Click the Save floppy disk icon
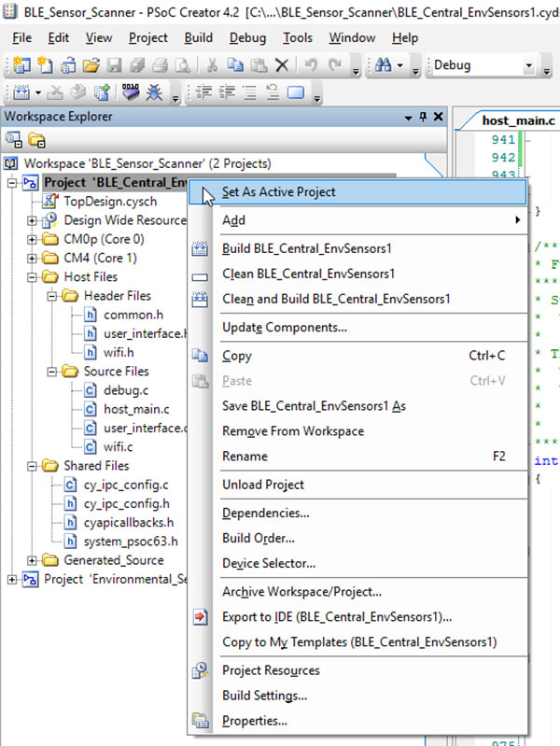 pos(114,64)
